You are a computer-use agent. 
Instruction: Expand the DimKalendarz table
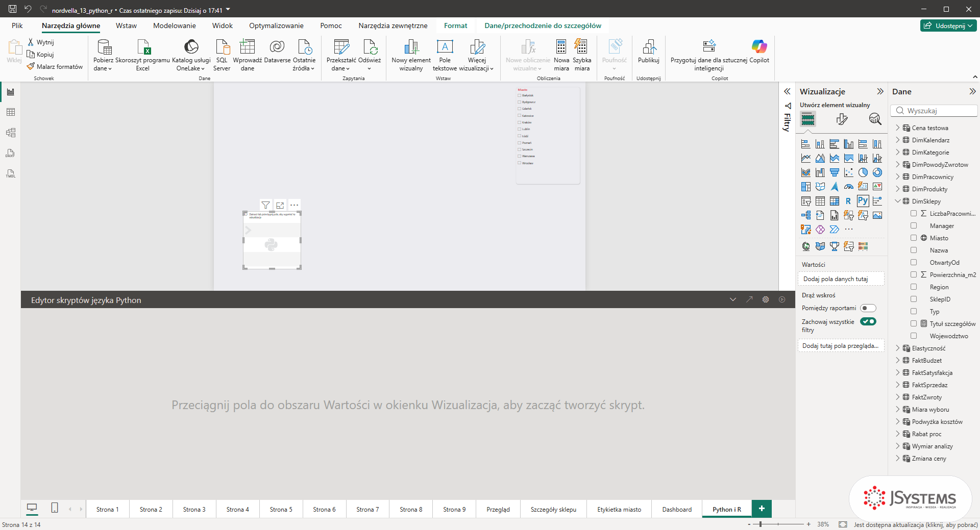click(x=898, y=140)
